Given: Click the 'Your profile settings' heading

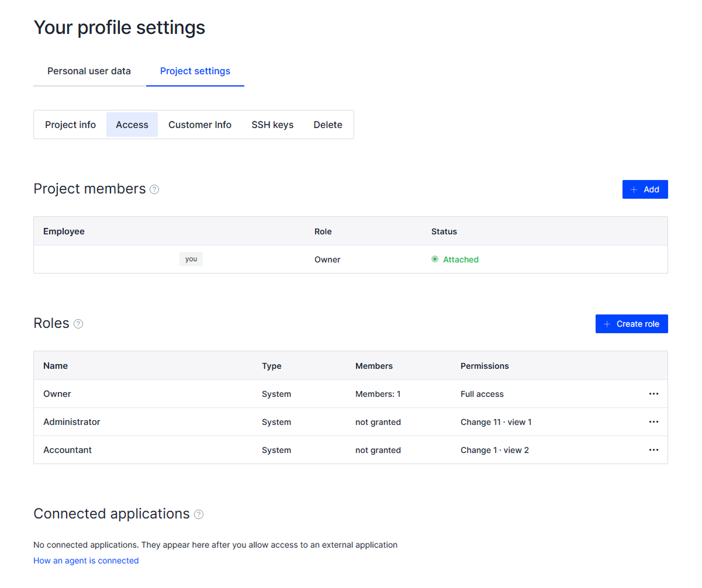Looking at the screenshot, I should click(x=119, y=27).
